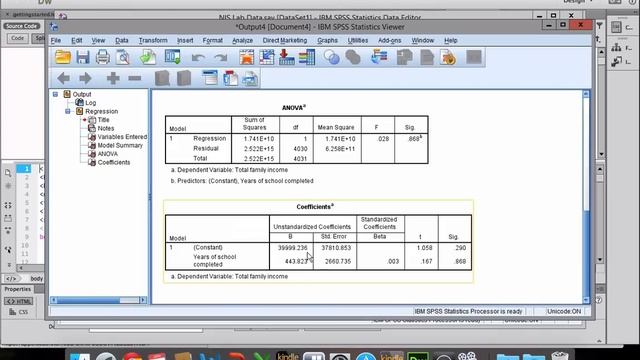Collapse outline with the minus icon
The height and width of the screenshot is (360, 640).
pos(135,78)
